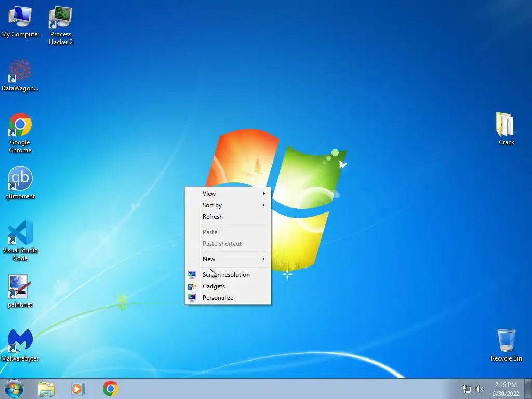The height and width of the screenshot is (399, 532).
Task: Choose the Paste menu entry
Action: tap(228, 232)
